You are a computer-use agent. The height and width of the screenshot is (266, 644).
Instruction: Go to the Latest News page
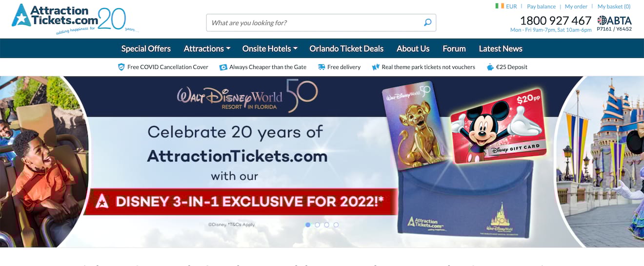tap(501, 48)
